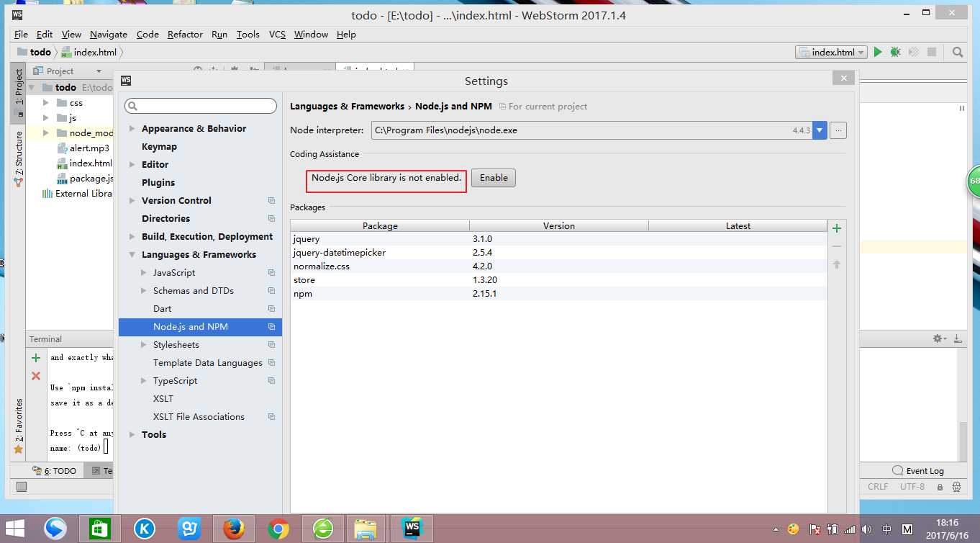Expand the JavaScript settings node

143,273
